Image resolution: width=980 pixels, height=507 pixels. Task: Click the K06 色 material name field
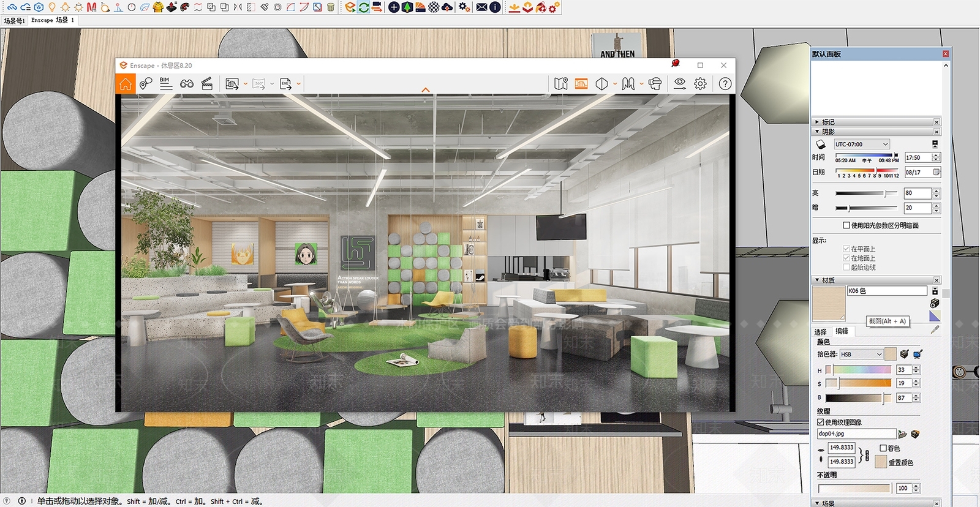point(887,291)
